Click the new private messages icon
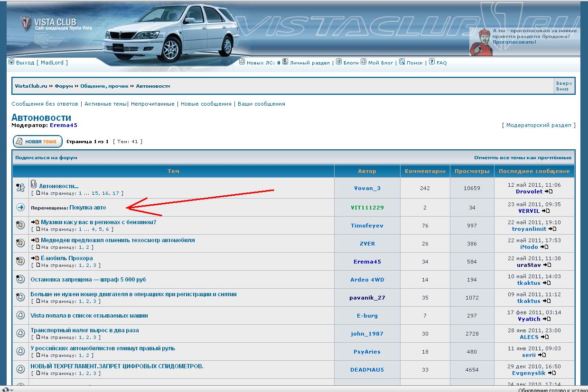 coord(242,62)
